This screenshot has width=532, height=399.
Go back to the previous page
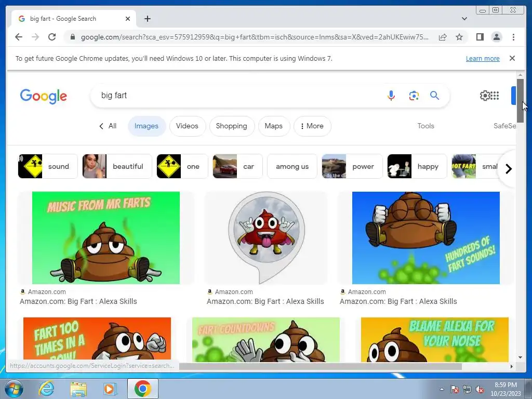[19, 37]
